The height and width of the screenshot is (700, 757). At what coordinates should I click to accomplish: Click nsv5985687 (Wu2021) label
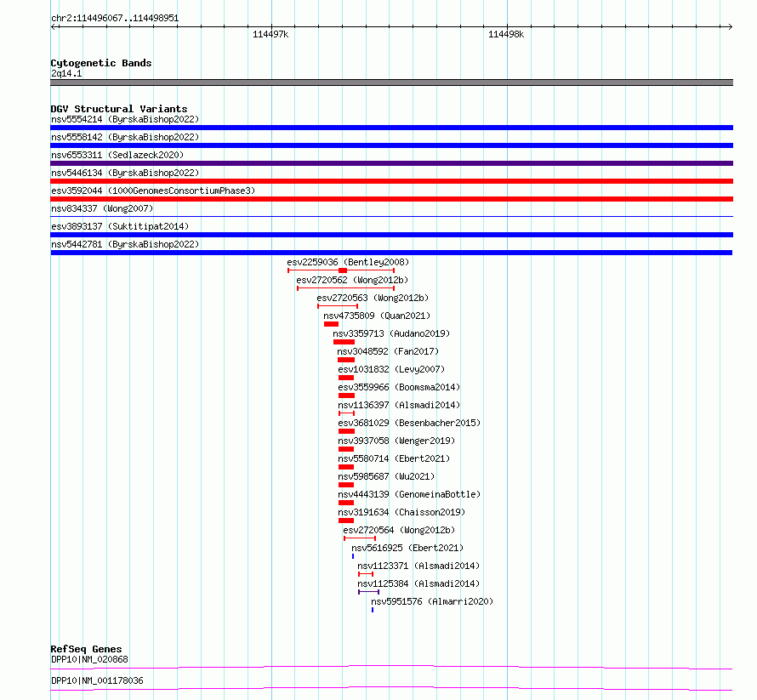(386, 476)
